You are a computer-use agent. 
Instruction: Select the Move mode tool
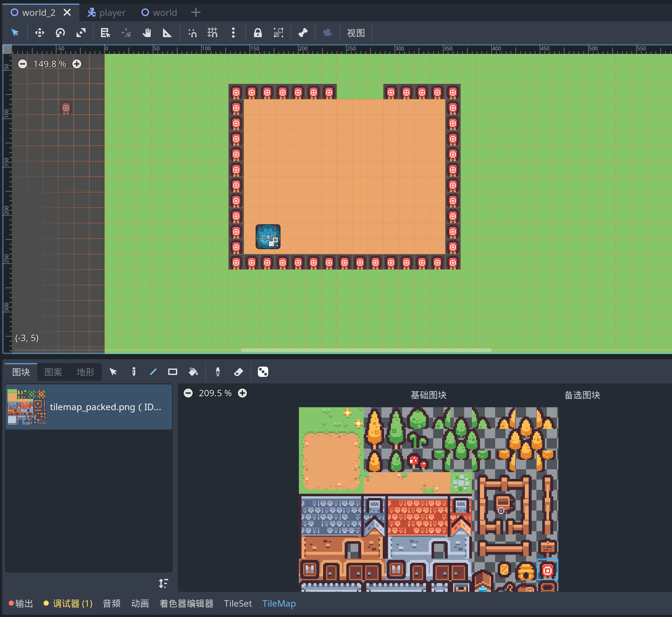39,33
